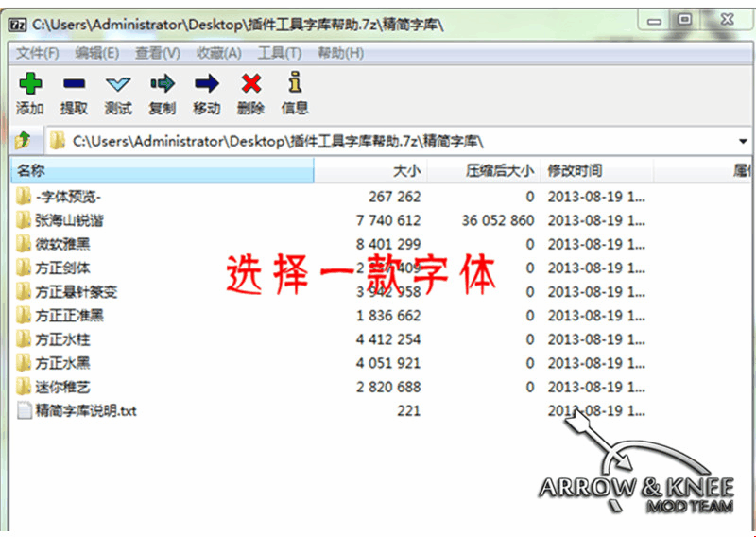
Task: Sort by the 压缩后大小 column header
Action: tap(483, 170)
